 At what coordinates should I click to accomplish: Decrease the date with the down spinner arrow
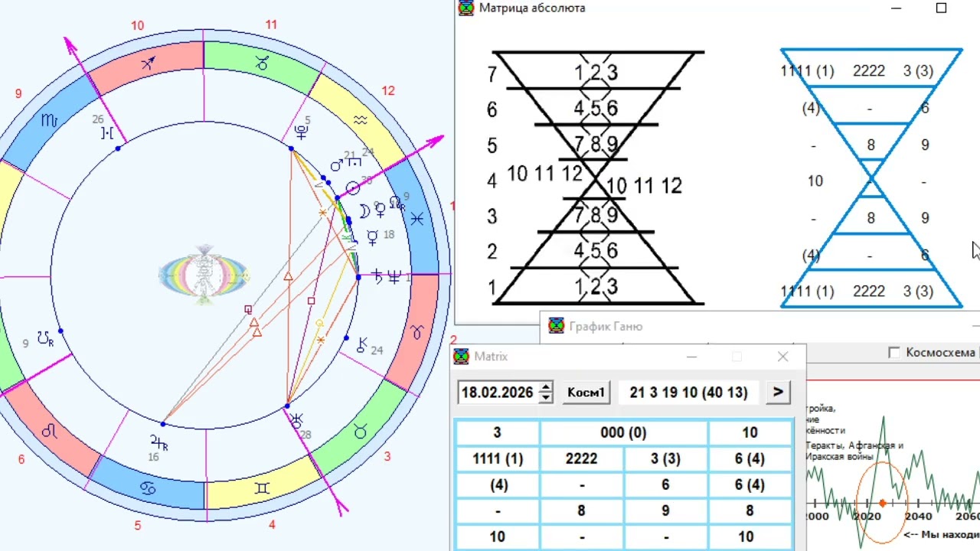(x=545, y=397)
